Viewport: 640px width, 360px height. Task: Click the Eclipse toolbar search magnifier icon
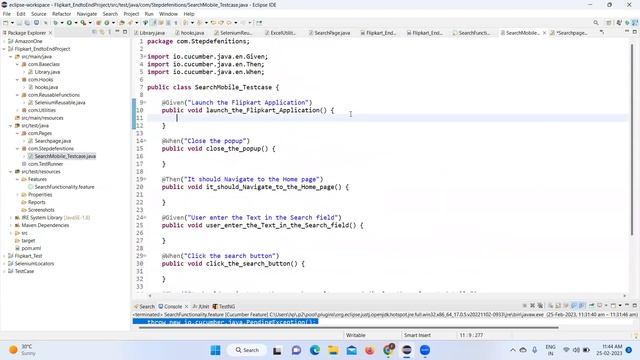(596, 23)
